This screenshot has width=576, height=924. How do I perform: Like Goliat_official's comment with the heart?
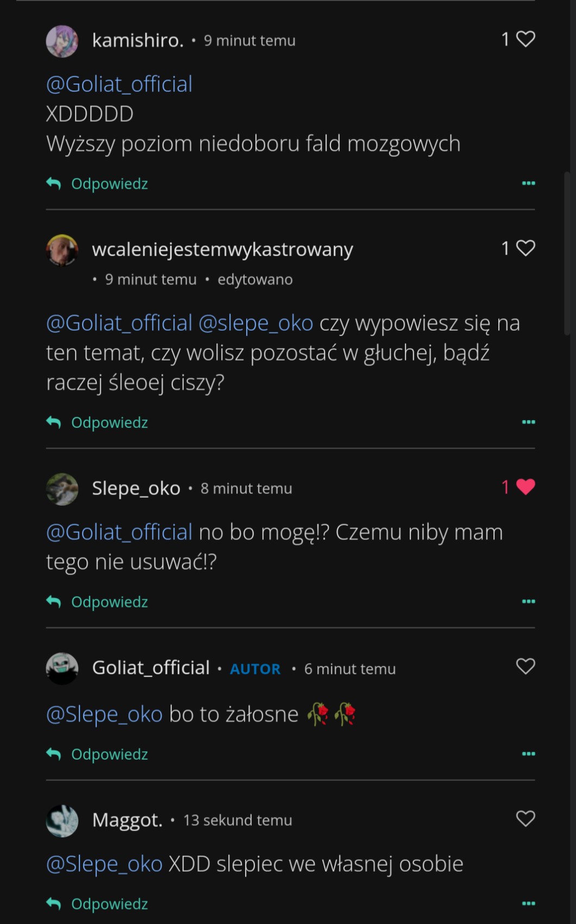coord(525,666)
